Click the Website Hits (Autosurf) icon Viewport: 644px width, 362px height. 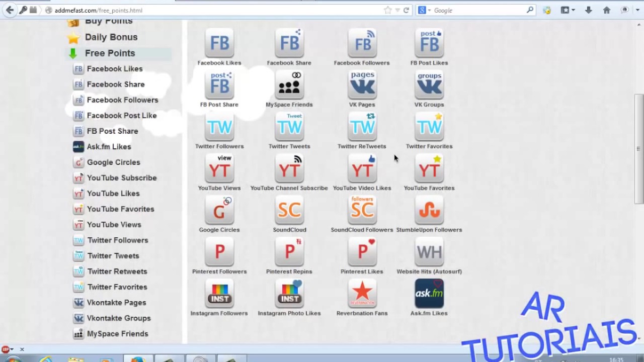coord(429,252)
